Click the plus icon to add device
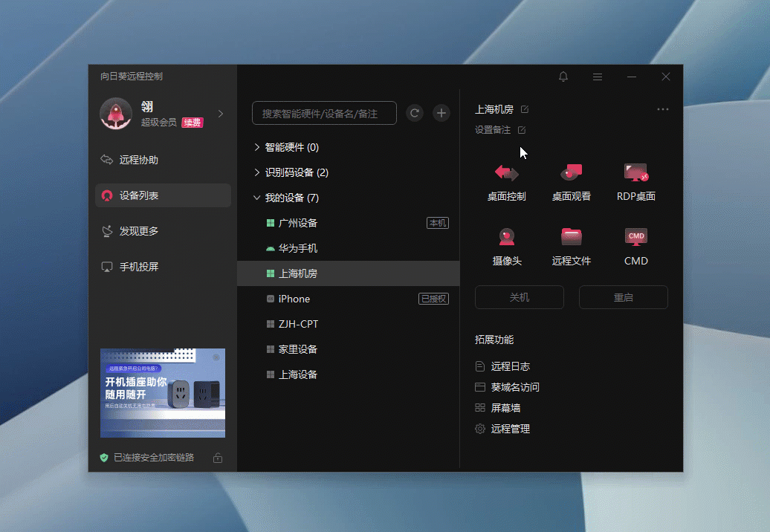The height and width of the screenshot is (532, 770). tap(441, 113)
